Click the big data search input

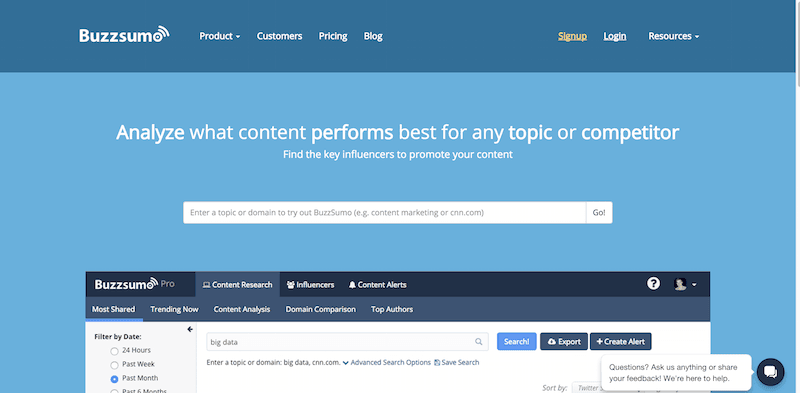coord(347,341)
